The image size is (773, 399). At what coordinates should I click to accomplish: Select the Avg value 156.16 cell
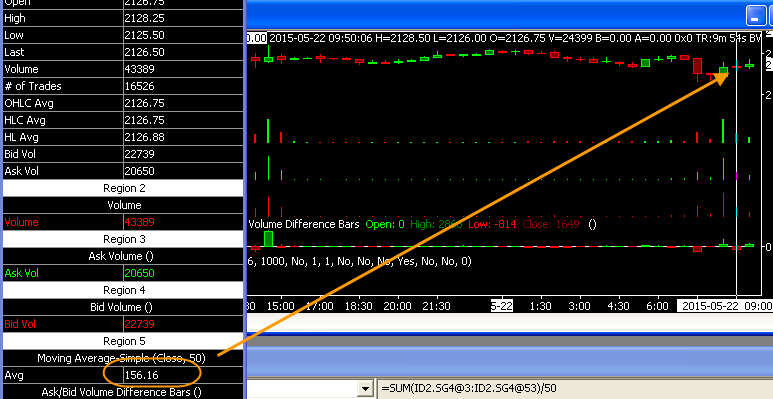coord(183,375)
